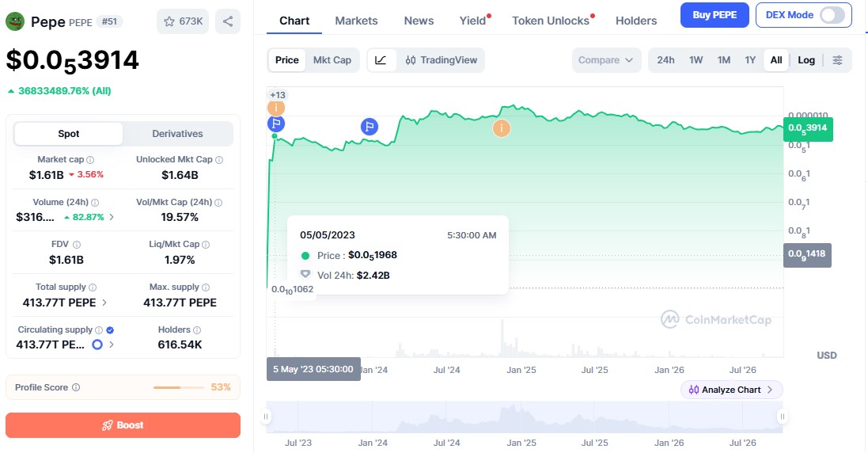Click the #51 rank badge
The height and width of the screenshot is (453, 868).
pos(110,21)
